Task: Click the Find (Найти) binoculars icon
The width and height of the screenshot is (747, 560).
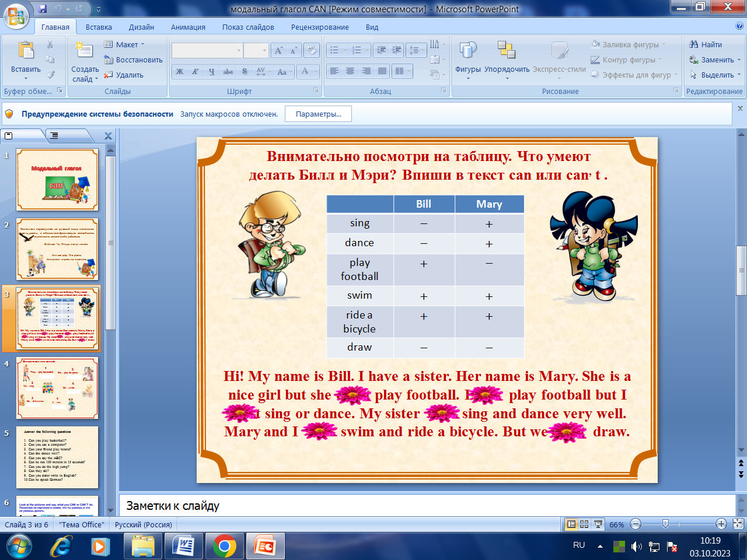Action: pos(694,44)
